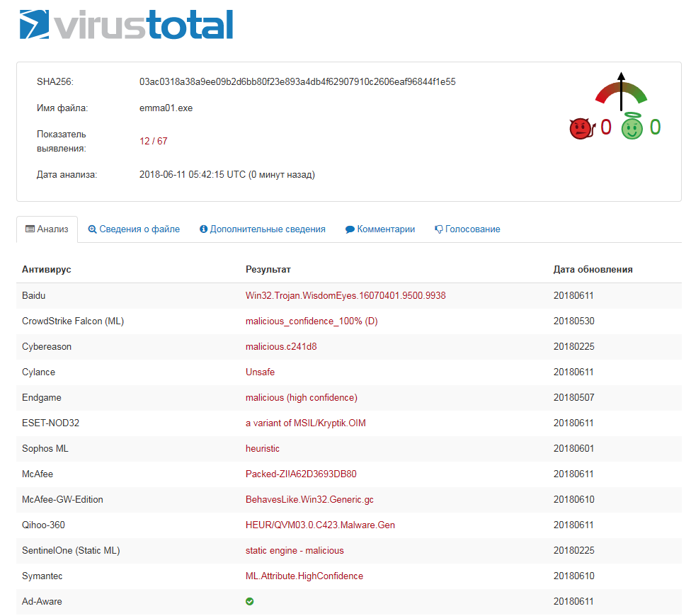Click malicious.c241d8 result

tap(281, 347)
